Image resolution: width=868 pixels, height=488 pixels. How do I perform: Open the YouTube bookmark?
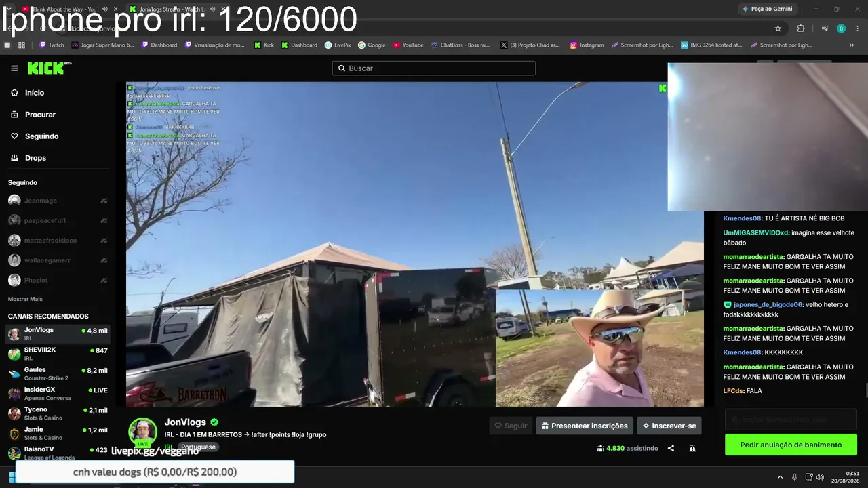tap(408, 45)
